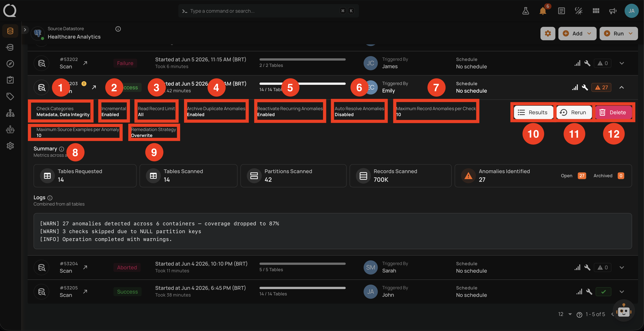
Task: Open the apps grid icon
Action: [x=596, y=11]
